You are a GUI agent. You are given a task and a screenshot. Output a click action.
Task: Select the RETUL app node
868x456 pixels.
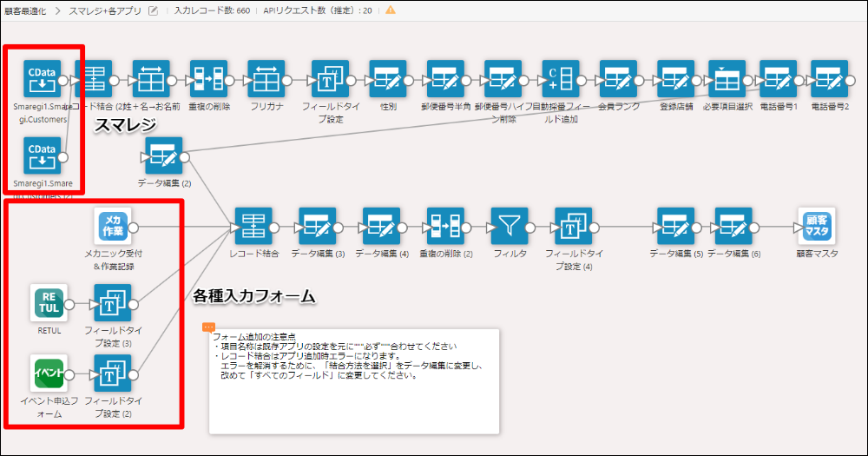pyautogui.click(x=49, y=303)
